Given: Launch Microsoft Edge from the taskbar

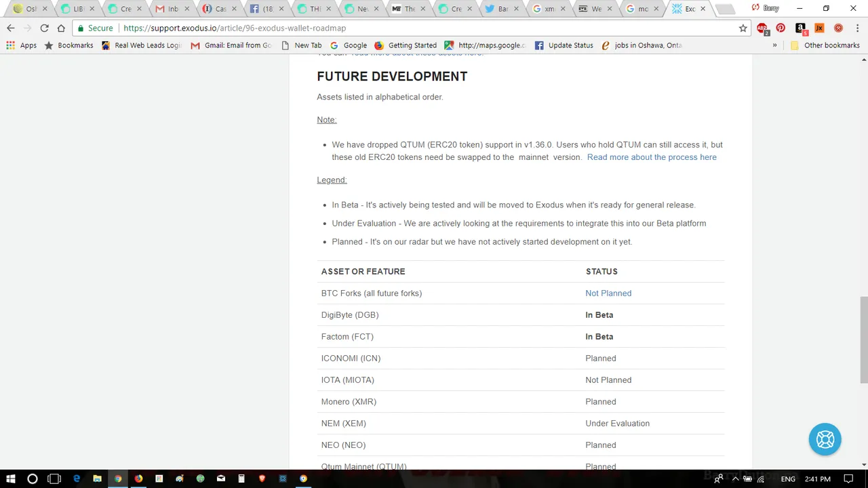Looking at the screenshot, I should click(x=77, y=479).
